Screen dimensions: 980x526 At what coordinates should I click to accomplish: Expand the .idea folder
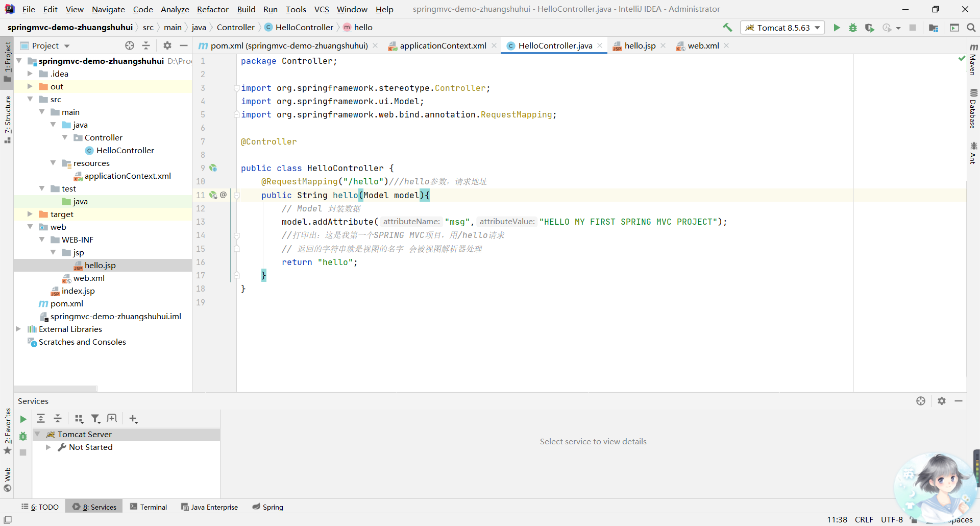tap(30, 74)
